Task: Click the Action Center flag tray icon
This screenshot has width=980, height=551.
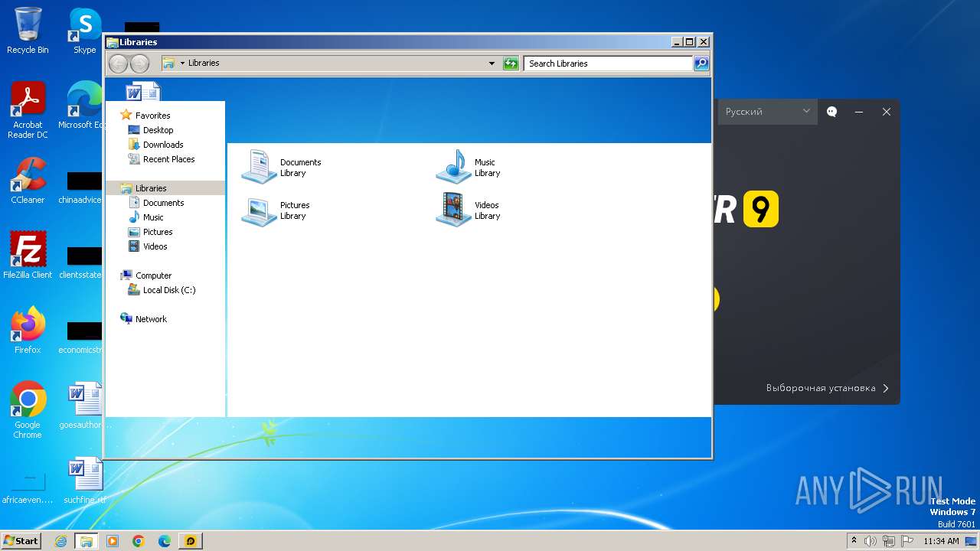Action: [907, 541]
